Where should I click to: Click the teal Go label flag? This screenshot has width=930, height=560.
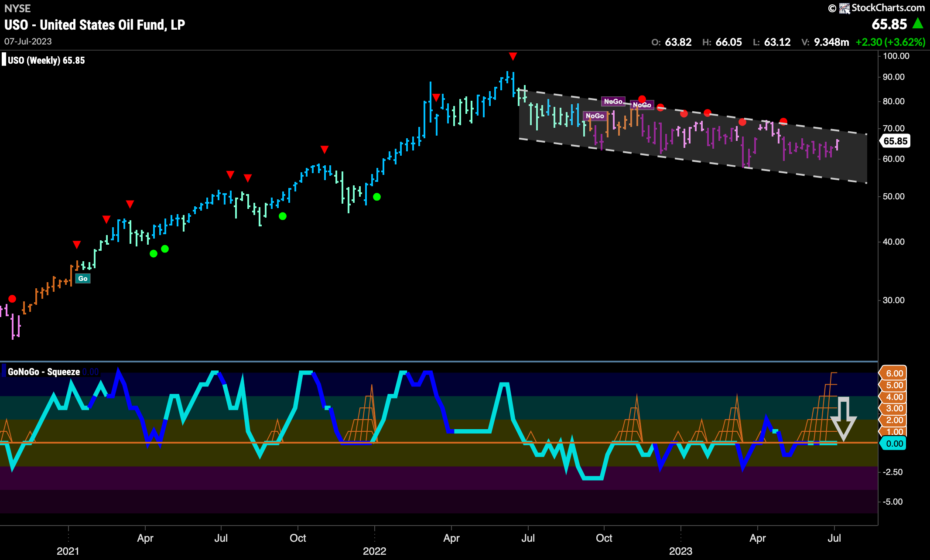pyautogui.click(x=83, y=278)
